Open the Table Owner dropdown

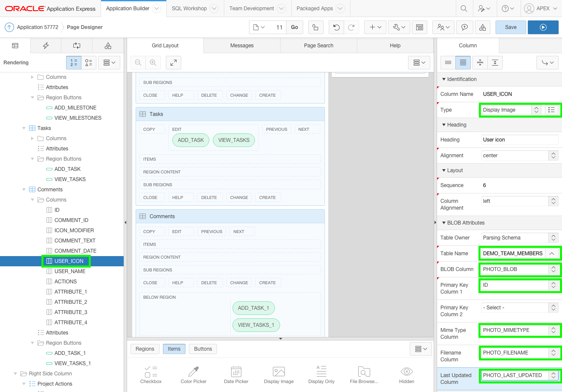pos(520,238)
